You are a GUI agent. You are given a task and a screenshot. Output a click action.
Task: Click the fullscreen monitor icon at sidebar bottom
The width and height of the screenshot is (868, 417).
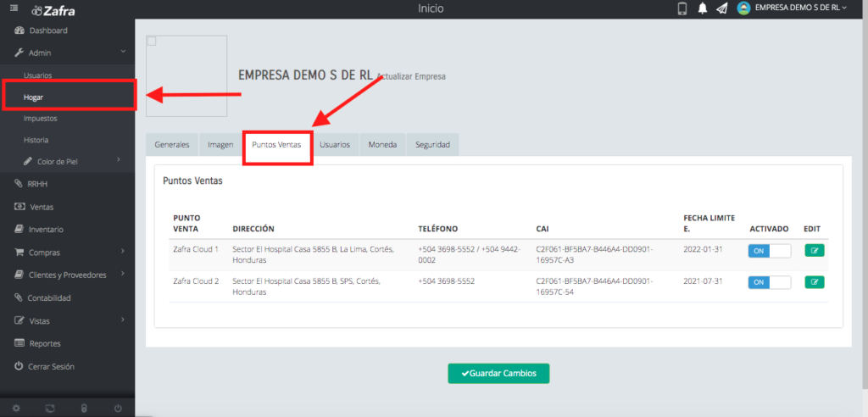coord(50,409)
